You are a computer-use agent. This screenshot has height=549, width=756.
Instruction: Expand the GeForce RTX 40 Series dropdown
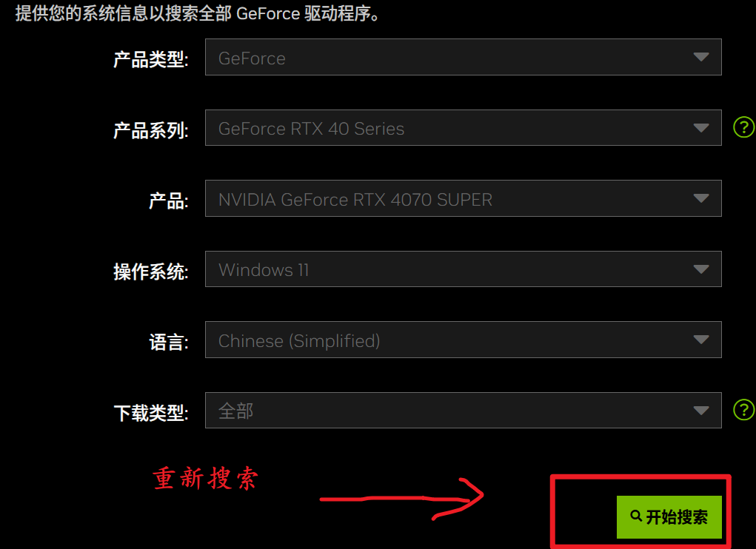point(464,127)
